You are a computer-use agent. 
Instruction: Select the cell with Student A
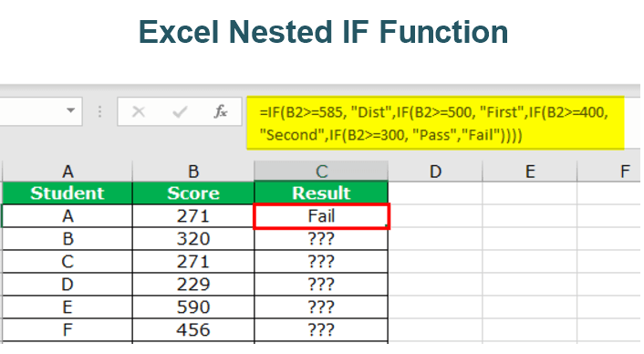(x=68, y=216)
